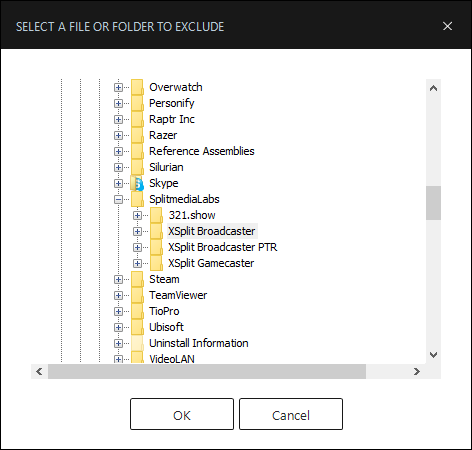
Task: Expand the XSplit Broadcaster PTR folder
Action: 137,247
